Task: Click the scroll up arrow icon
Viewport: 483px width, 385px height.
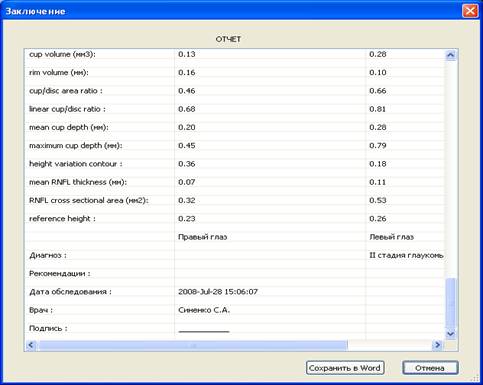Action: (450, 55)
